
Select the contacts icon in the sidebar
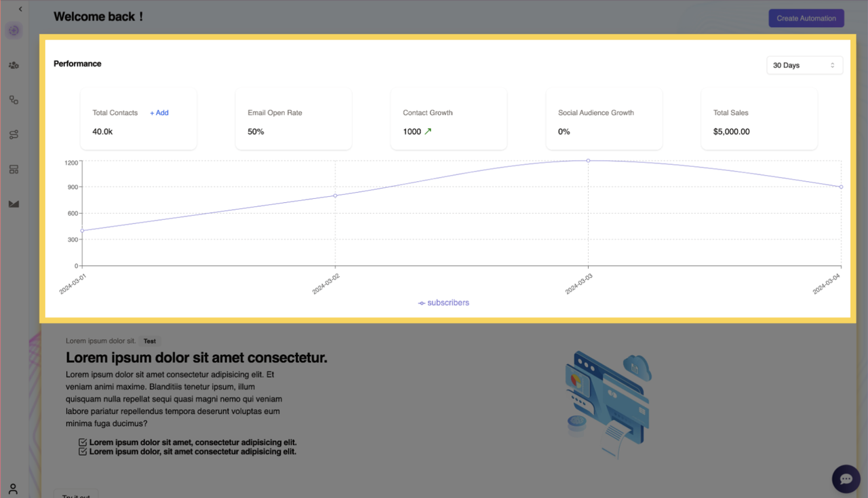(14, 64)
